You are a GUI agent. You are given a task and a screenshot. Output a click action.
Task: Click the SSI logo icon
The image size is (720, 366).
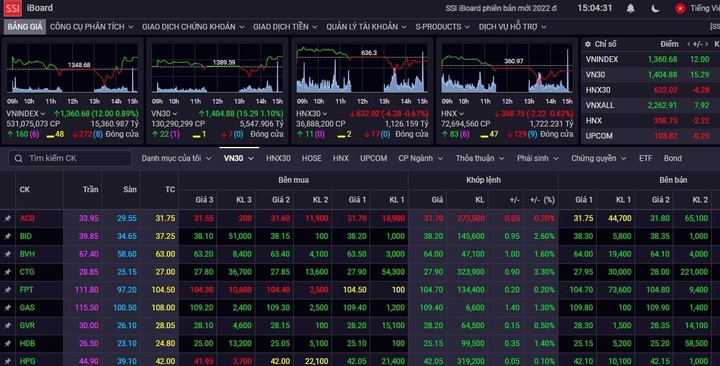(x=12, y=8)
